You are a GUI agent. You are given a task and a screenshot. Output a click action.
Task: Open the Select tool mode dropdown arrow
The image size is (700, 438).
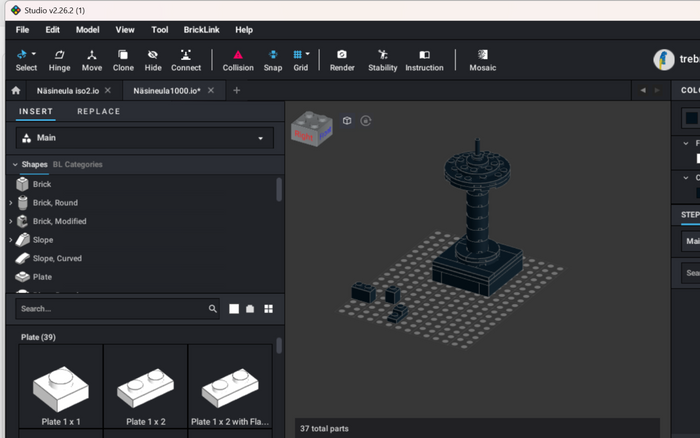(x=34, y=54)
